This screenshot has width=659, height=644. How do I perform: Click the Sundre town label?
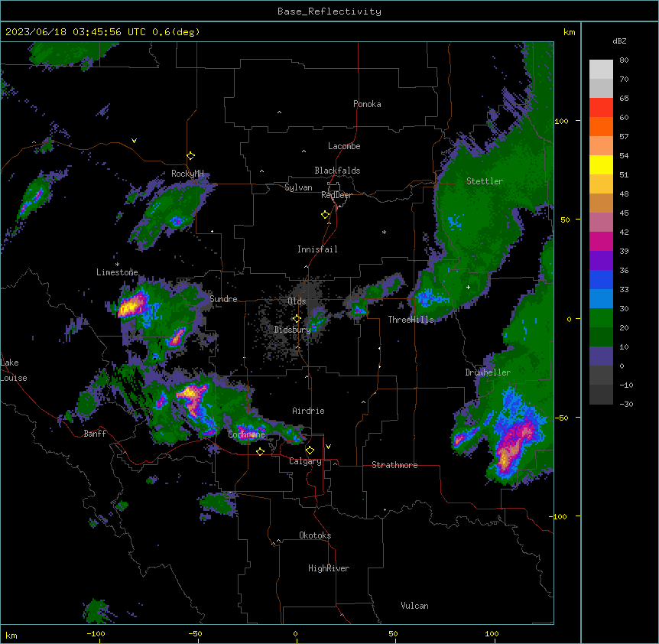coord(223,299)
